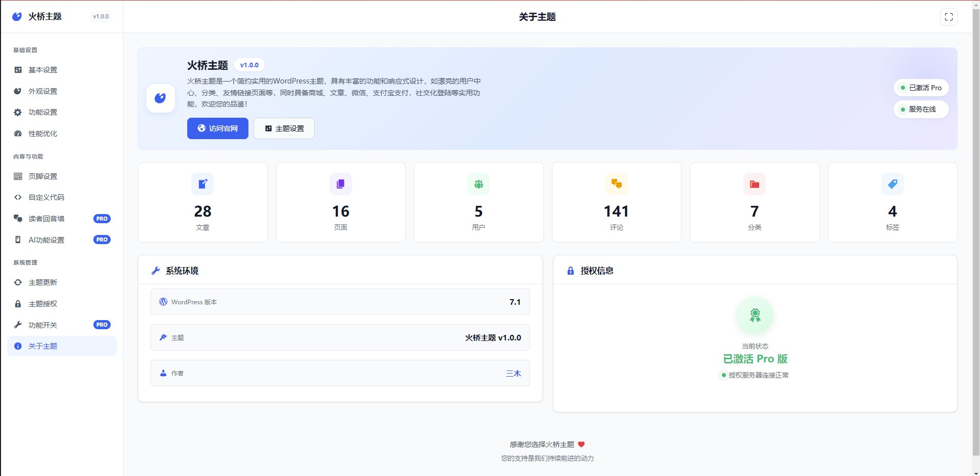Click the 授权服务器连接正常 text

pos(759,375)
